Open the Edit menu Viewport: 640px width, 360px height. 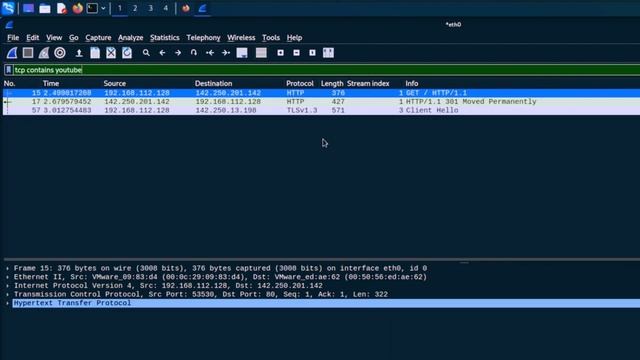33,38
